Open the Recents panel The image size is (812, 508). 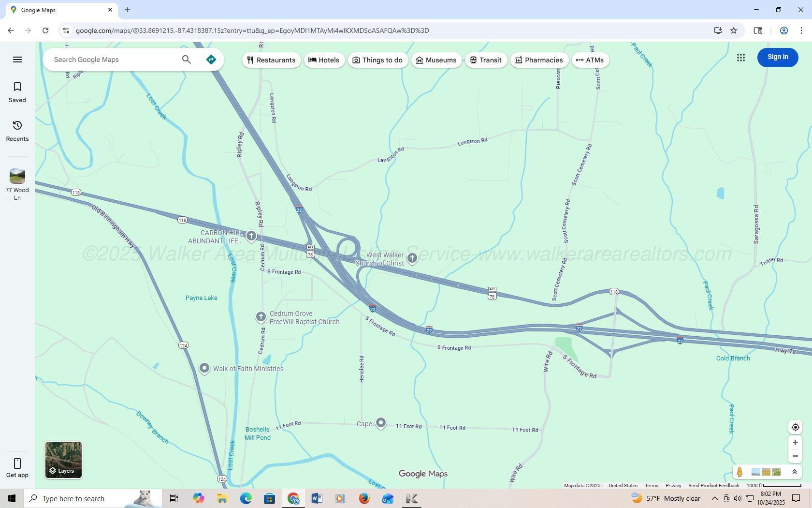point(17,131)
